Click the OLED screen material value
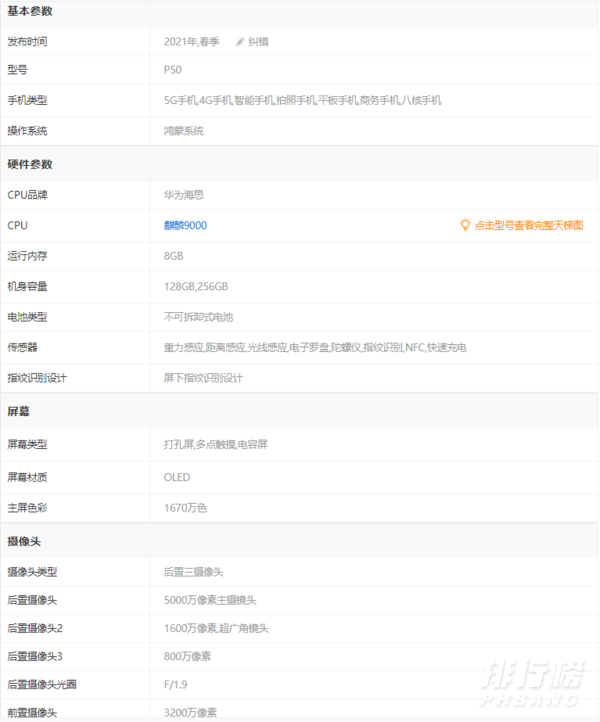Viewport: 600px width, 722px height. (177, 477)
